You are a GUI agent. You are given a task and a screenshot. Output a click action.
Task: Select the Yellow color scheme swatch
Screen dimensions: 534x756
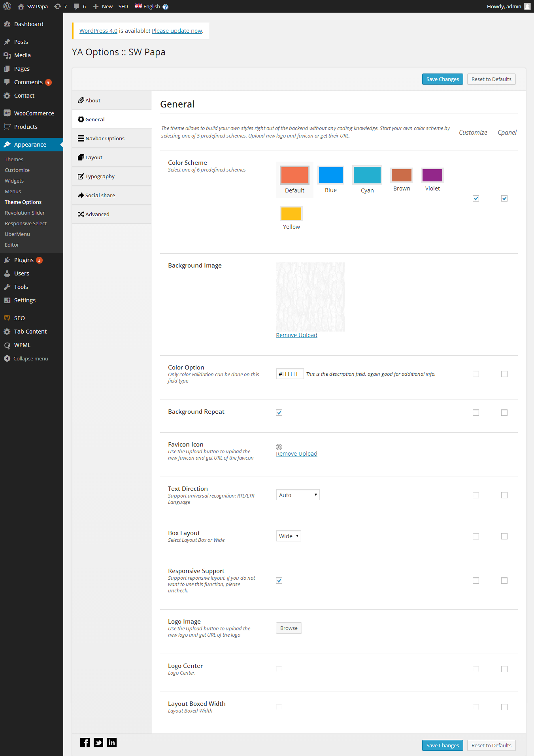pyautogui.click(x=291, y=213)
